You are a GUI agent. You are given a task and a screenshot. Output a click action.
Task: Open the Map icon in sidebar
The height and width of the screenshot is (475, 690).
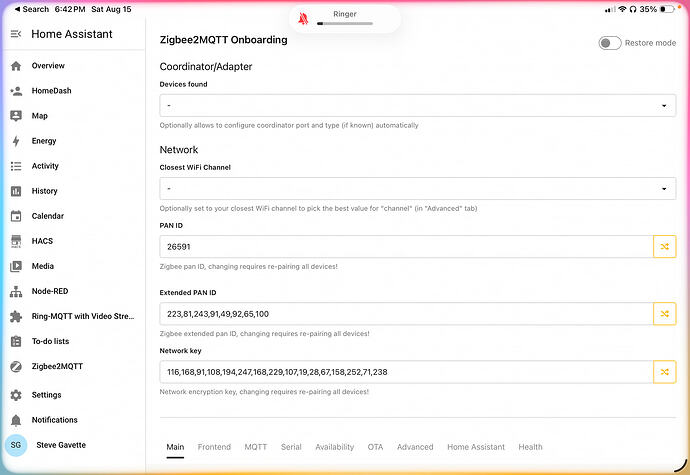(16, 116)
